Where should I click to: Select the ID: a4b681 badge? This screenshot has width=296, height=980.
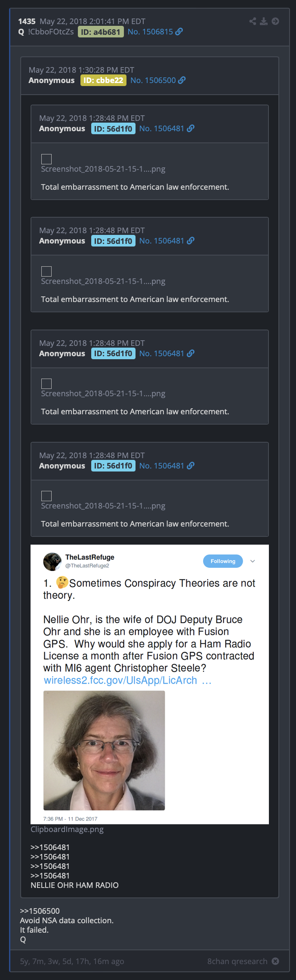pos(101,32)
